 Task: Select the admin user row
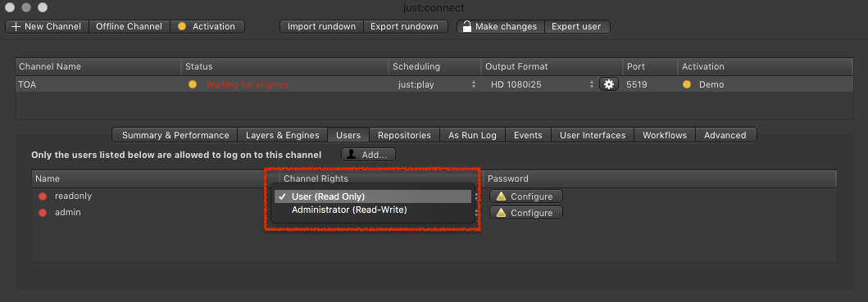434,213
